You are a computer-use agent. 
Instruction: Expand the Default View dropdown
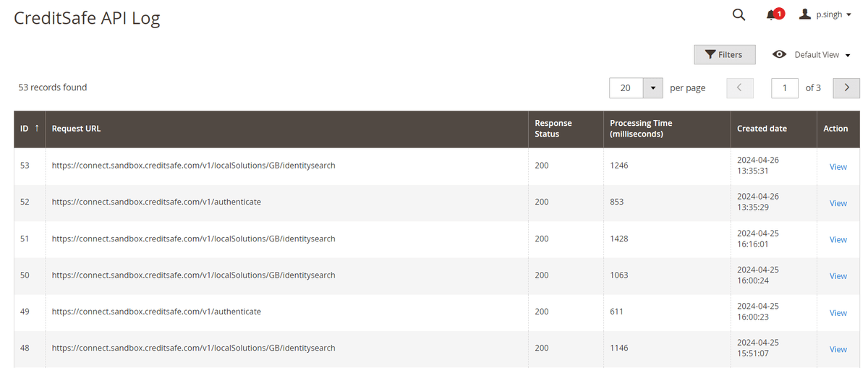pos(821,55)
